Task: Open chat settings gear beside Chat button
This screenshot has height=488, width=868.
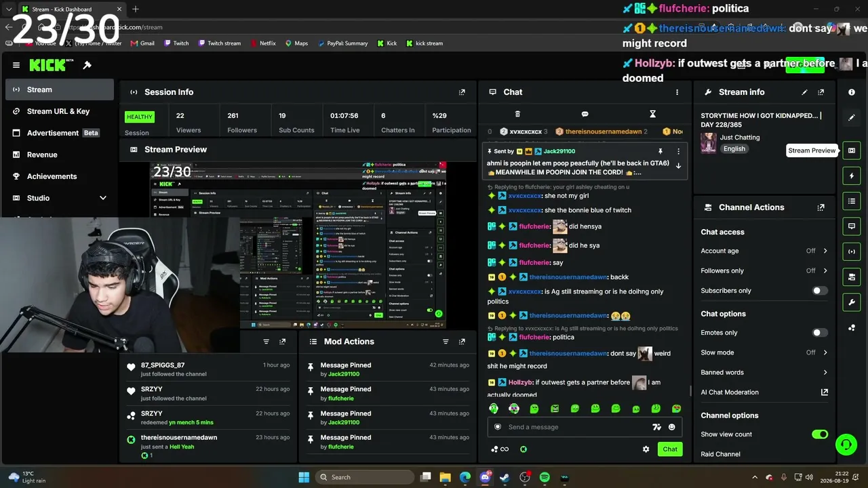Action: [646, 449]
